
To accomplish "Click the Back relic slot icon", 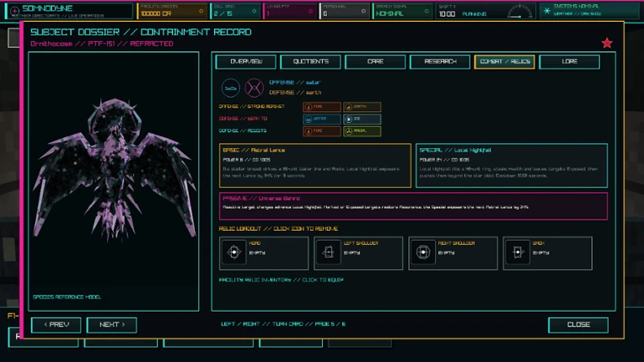I will [518, 252].
